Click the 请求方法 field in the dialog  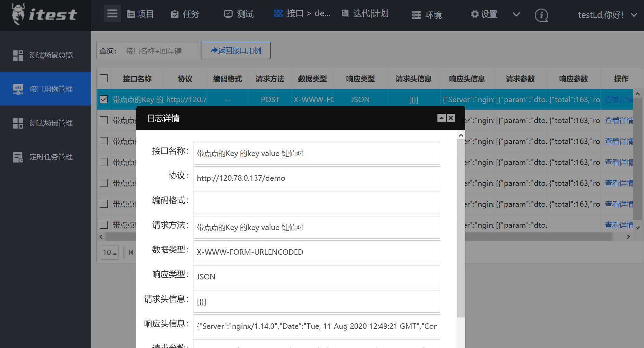pyautogui.click(x=317, y=227)
